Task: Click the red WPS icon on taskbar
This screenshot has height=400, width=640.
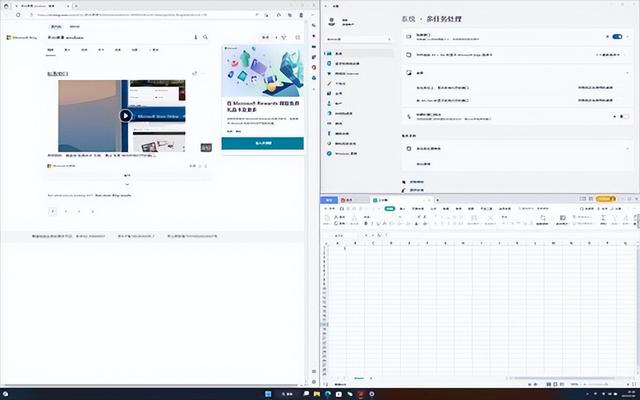Action: coord(361,394)
